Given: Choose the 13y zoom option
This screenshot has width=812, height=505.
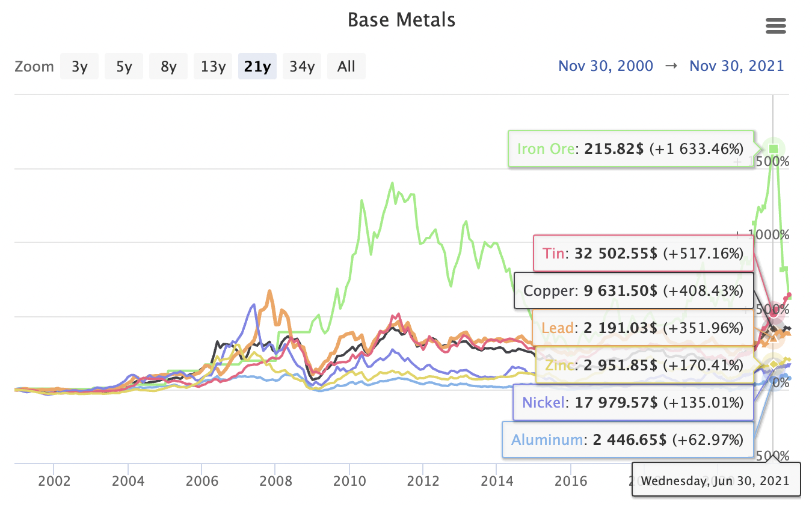Looking at the screenshot, I should [x=213, y=66].
